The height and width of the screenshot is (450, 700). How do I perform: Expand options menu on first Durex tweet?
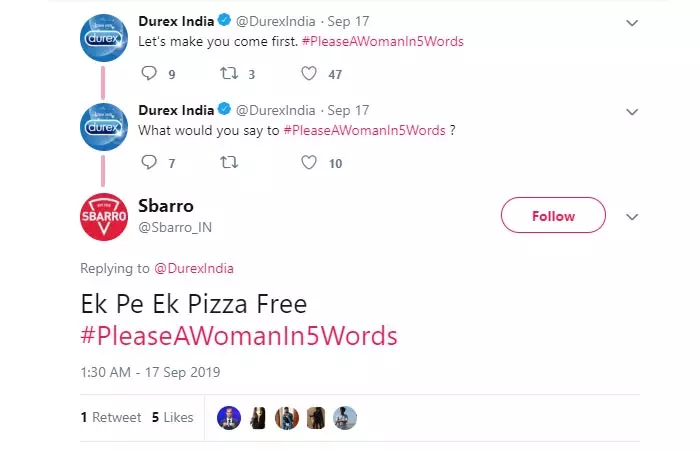631,22
